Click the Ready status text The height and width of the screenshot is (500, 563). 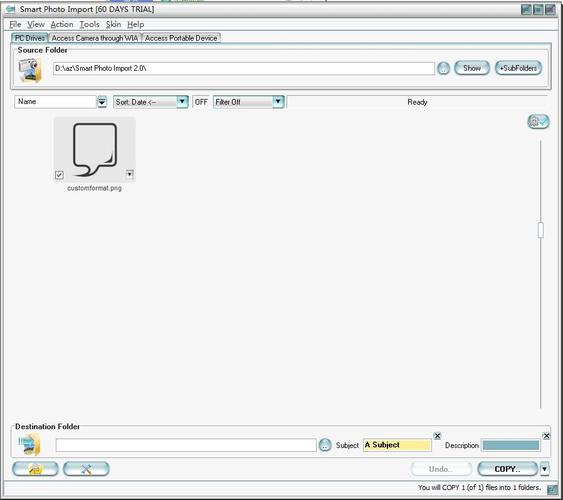tap(417, 102)
